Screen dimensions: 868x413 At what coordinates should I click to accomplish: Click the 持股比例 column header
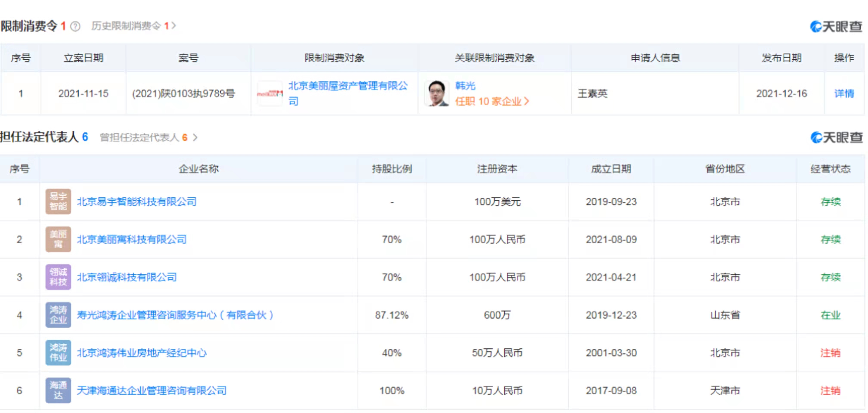tap(392, 169)
